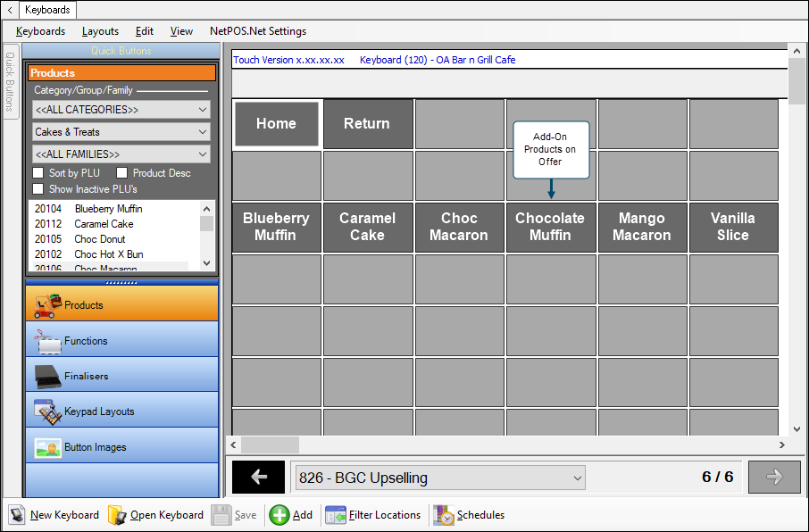The height and width of the screenshot is (532, 809).
Task: Open NetPOS.Net Settings menu
Action: (257, 31)
